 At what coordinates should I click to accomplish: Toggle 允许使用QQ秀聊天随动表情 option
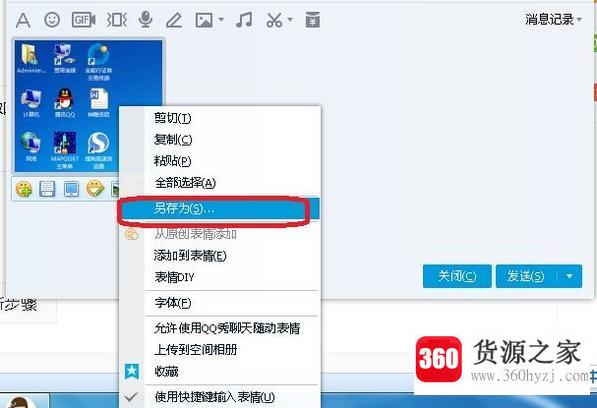(x=219, y=328)
